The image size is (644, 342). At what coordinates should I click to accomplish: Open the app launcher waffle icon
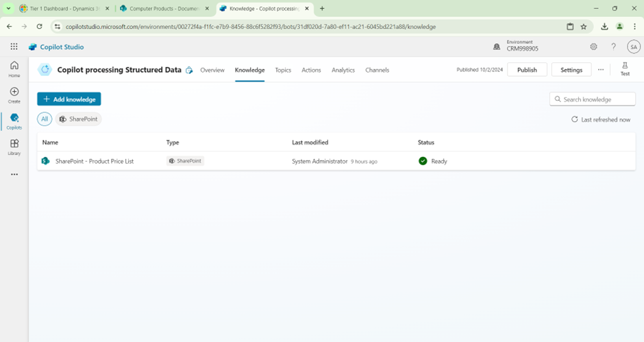click(x=14, y=47)
